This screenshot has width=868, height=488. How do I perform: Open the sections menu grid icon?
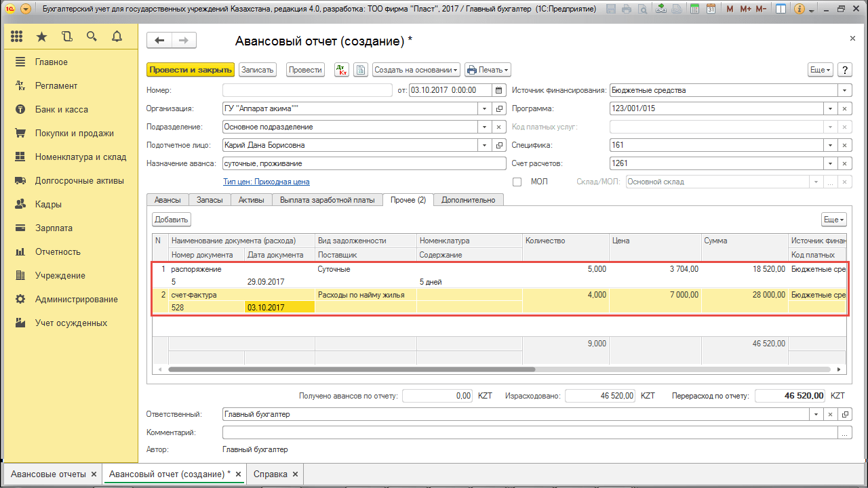(x=17, y=37)
